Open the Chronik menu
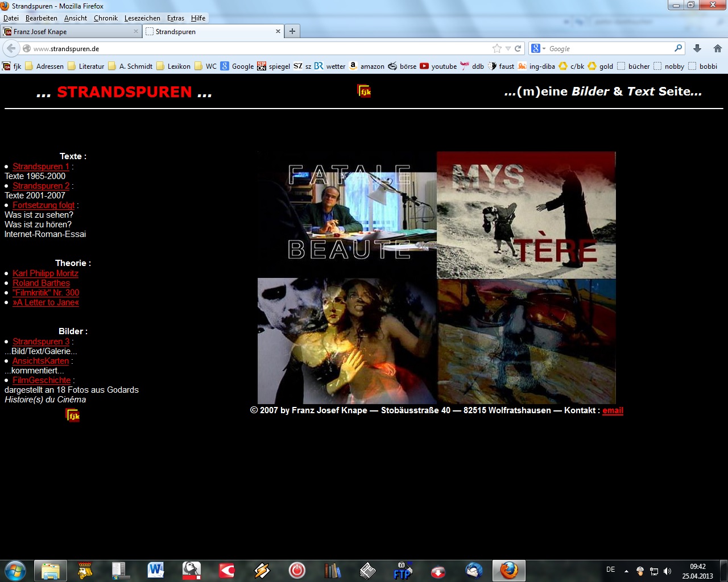 pyautogui.click(x=106, y=18)
